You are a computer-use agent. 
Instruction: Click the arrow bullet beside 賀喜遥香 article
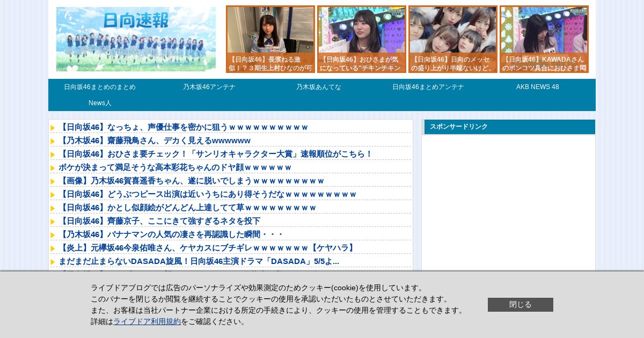tap(53, 181)
